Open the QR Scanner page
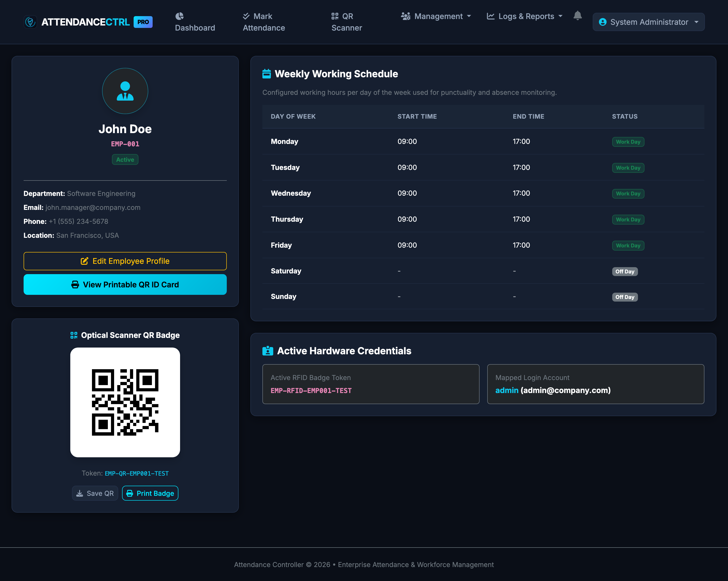 coord(346,22)
